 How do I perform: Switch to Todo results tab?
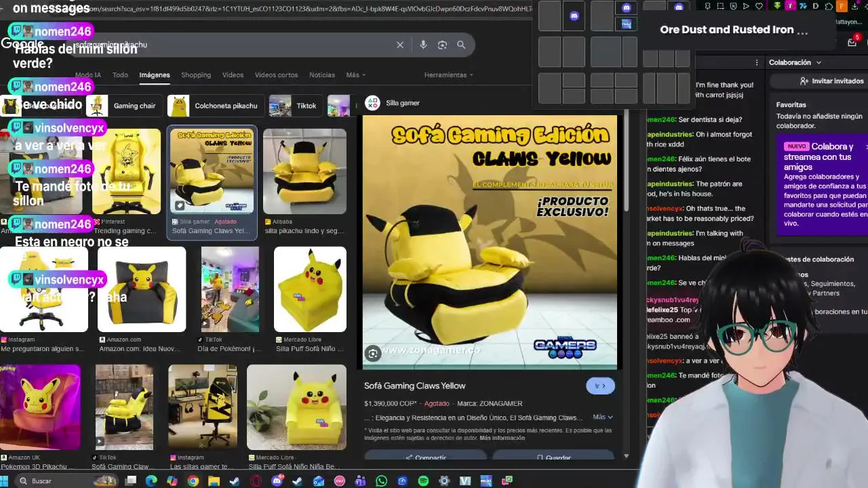120,75
